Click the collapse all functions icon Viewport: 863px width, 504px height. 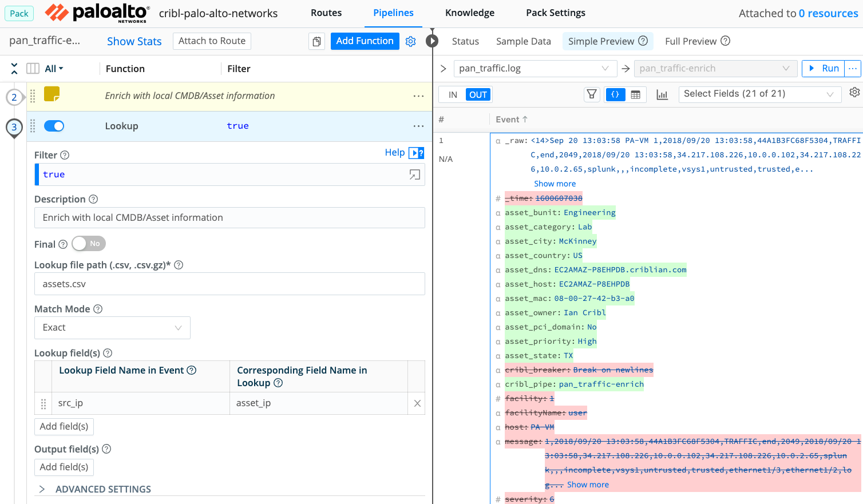[14, 69]
